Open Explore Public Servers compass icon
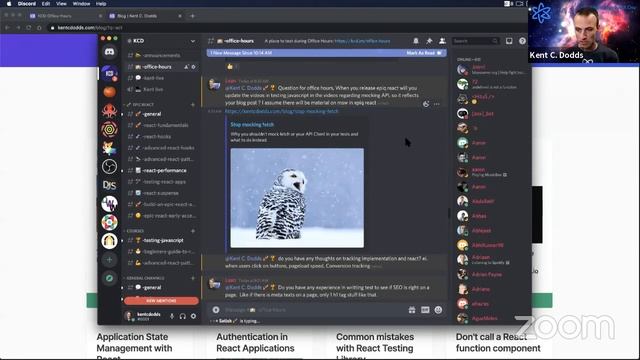 109,278
